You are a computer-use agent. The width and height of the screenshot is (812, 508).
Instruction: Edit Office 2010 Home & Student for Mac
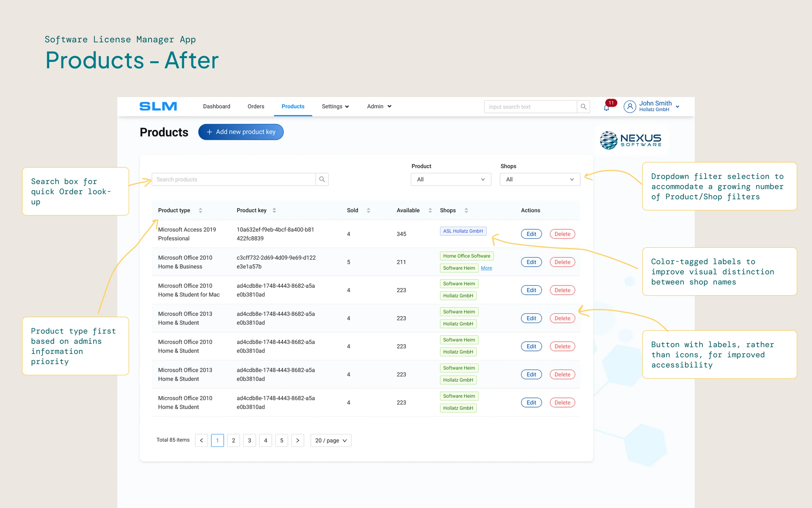531,290
